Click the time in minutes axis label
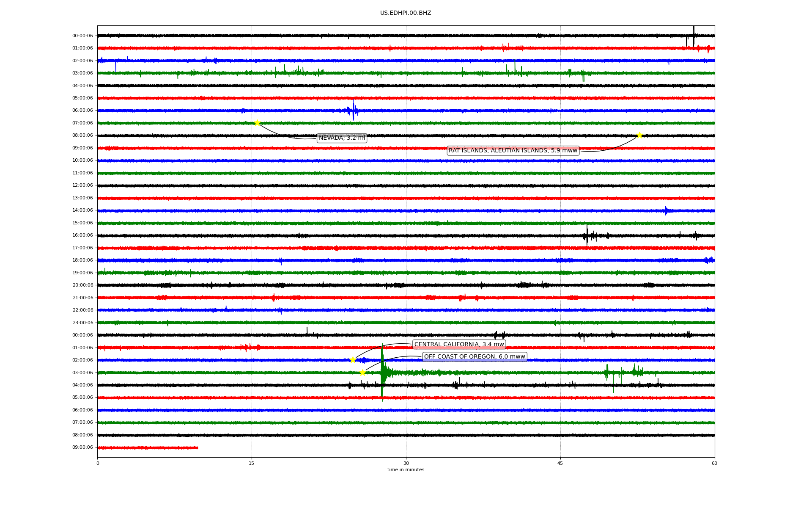 point(406,470)
